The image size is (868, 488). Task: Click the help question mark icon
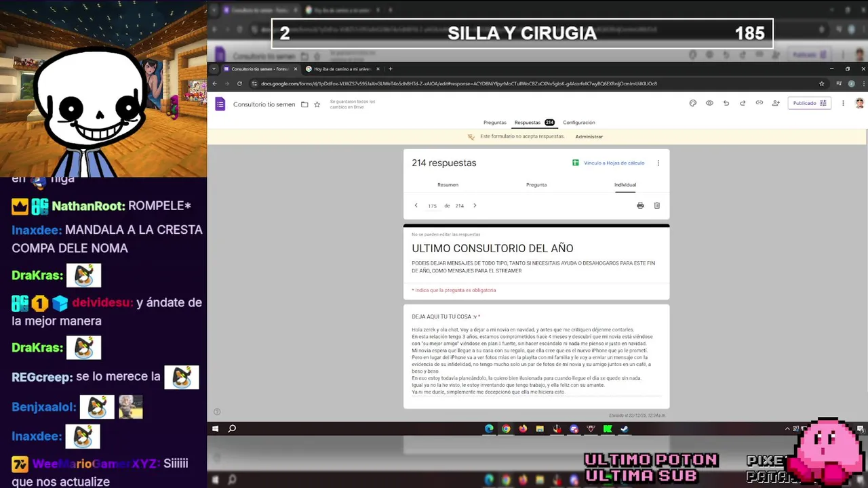point(217,411)
